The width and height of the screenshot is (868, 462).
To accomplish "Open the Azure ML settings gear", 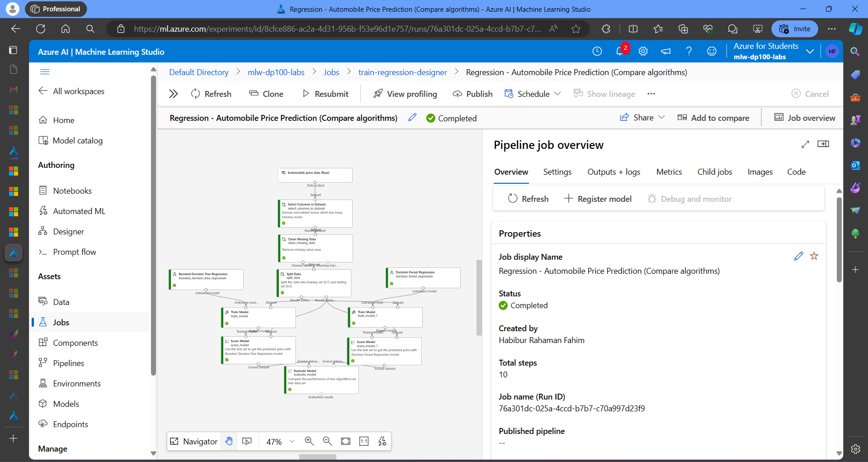I will pyautogui.click(x=643, y=51).
